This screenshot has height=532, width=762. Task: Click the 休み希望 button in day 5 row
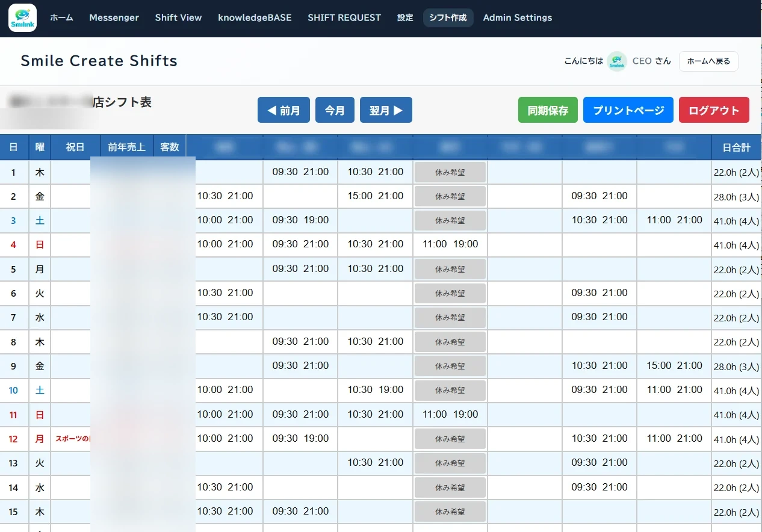coord(450,270)
